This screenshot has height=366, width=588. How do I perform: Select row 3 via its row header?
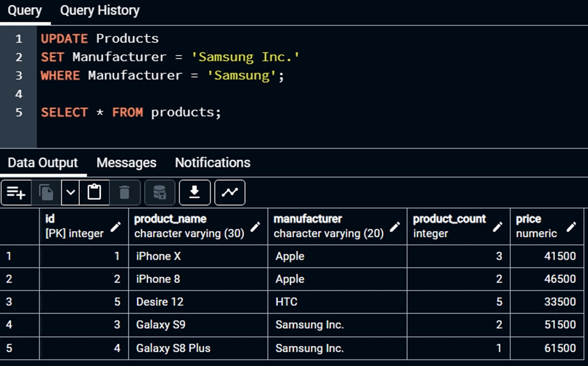click(19, 301)
